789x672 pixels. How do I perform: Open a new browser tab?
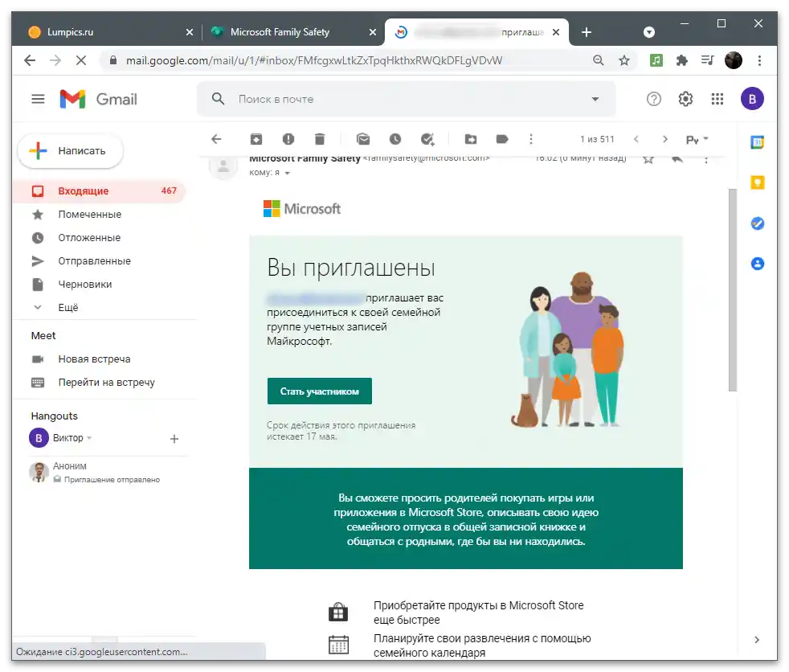[587, 32]
